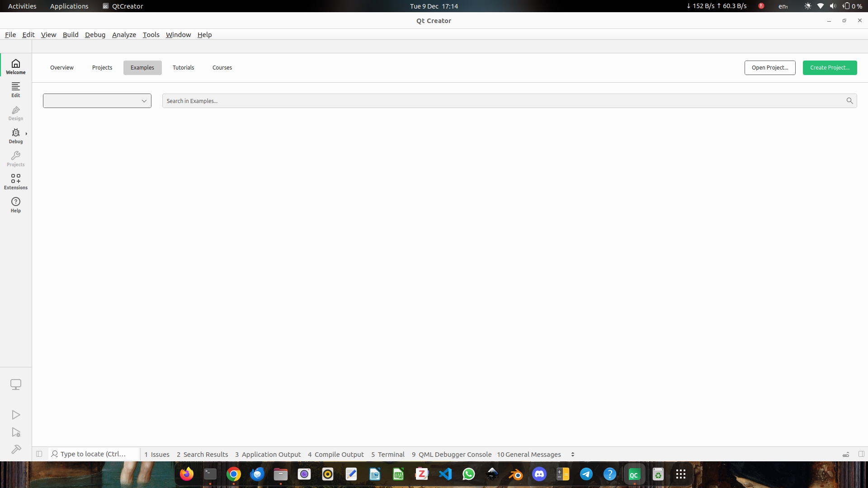
Task: Open Files manager from the dock
Action: coord(281,474)
